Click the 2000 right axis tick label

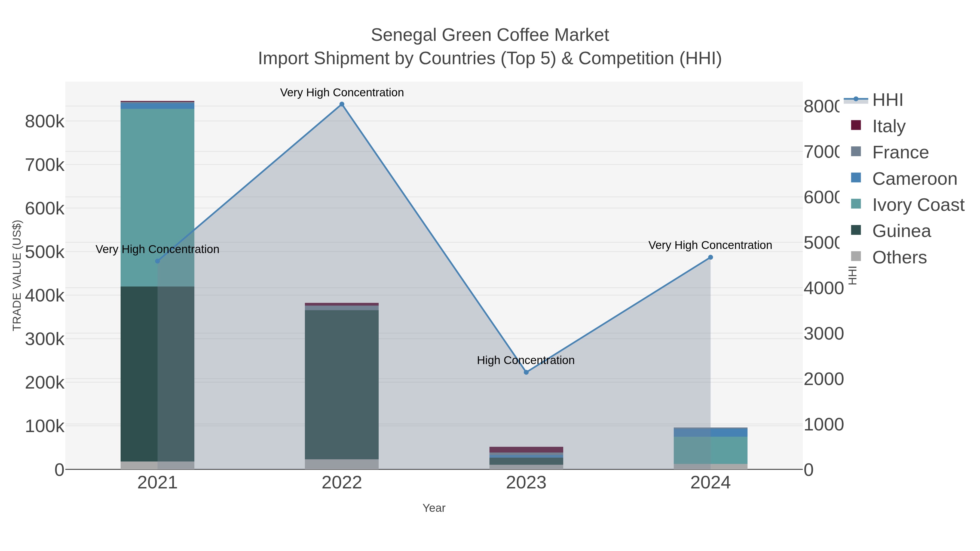pos(823,379)
